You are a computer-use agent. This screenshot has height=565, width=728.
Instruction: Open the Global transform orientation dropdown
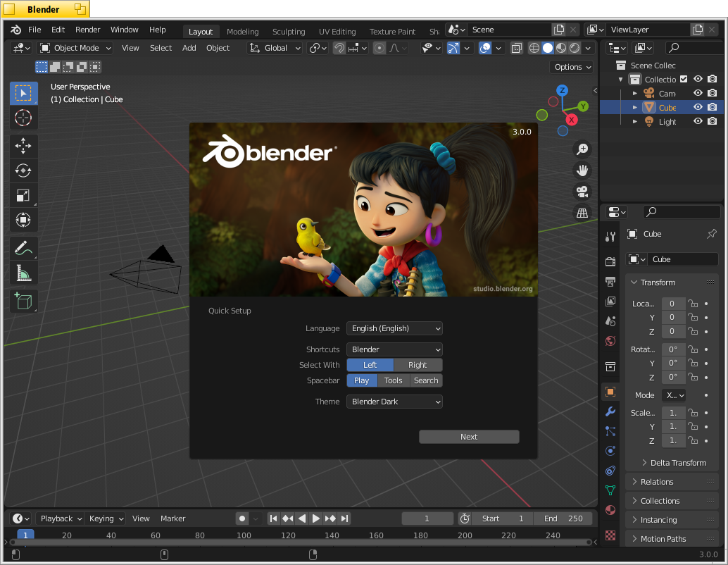(x=275, y=48)
